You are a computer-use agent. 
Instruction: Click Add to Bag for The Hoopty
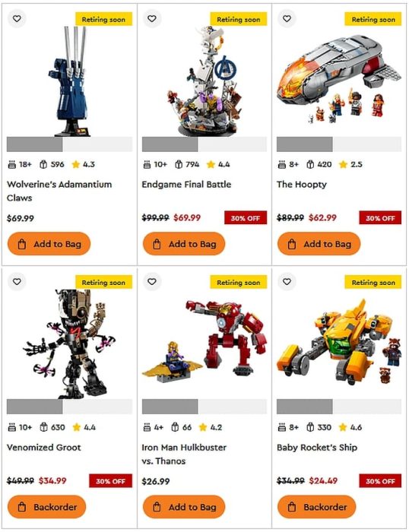coord(319,244)
